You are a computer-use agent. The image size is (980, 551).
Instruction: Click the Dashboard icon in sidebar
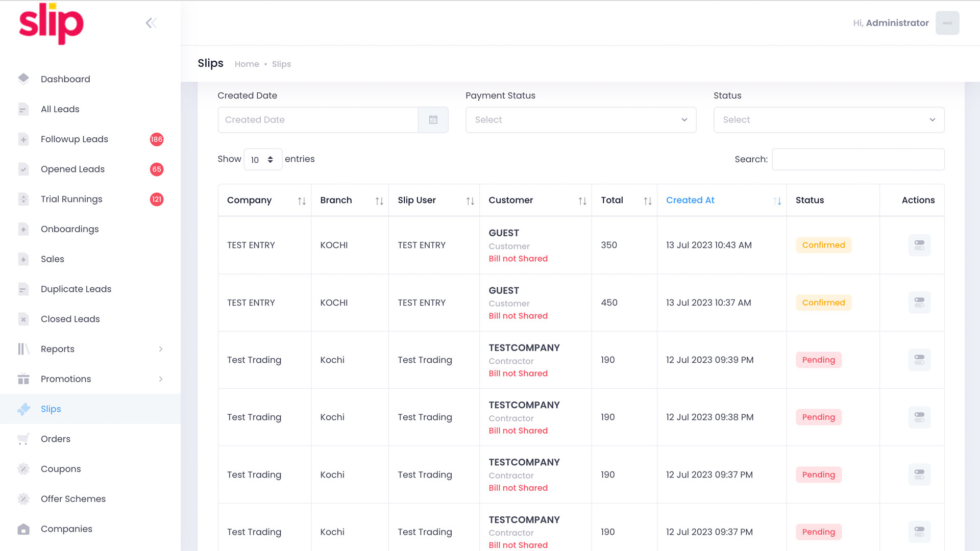[x=23, y=79]
